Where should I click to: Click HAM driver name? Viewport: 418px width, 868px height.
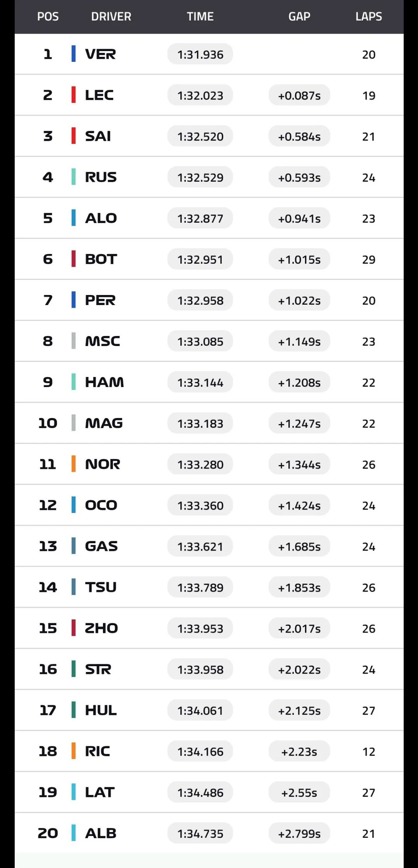104,382
